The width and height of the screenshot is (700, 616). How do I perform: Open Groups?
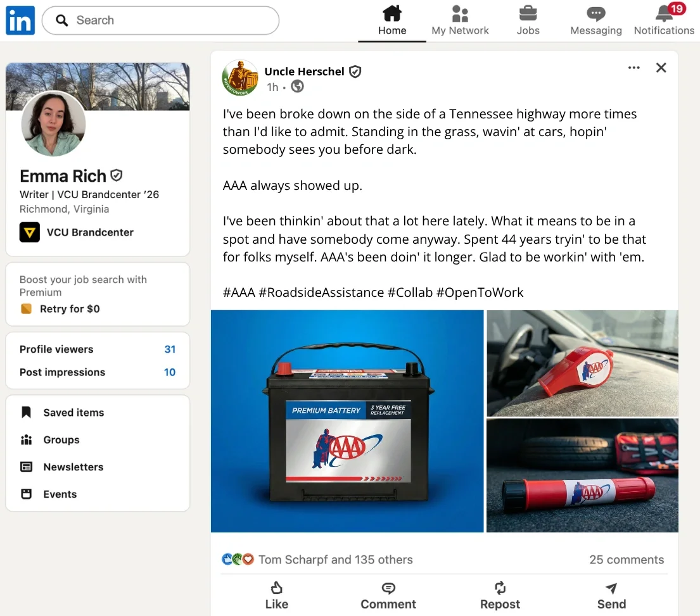[x=61, y=440]
